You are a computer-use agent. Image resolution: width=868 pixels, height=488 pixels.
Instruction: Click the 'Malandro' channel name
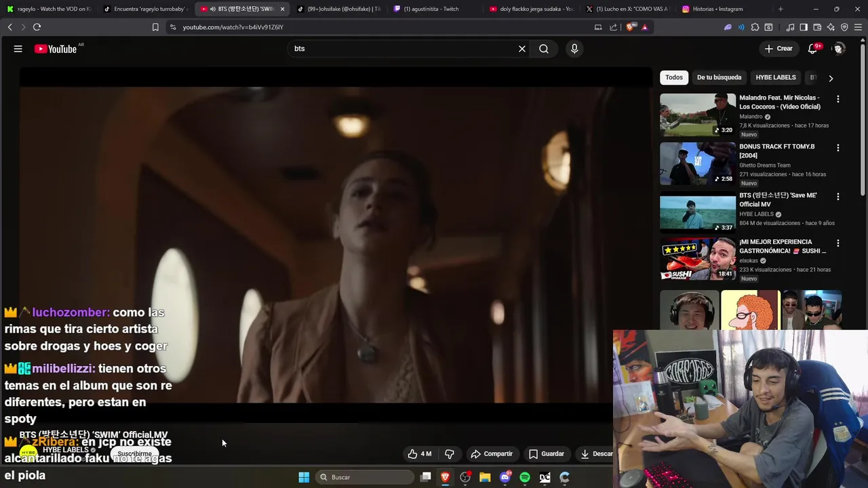751,117
